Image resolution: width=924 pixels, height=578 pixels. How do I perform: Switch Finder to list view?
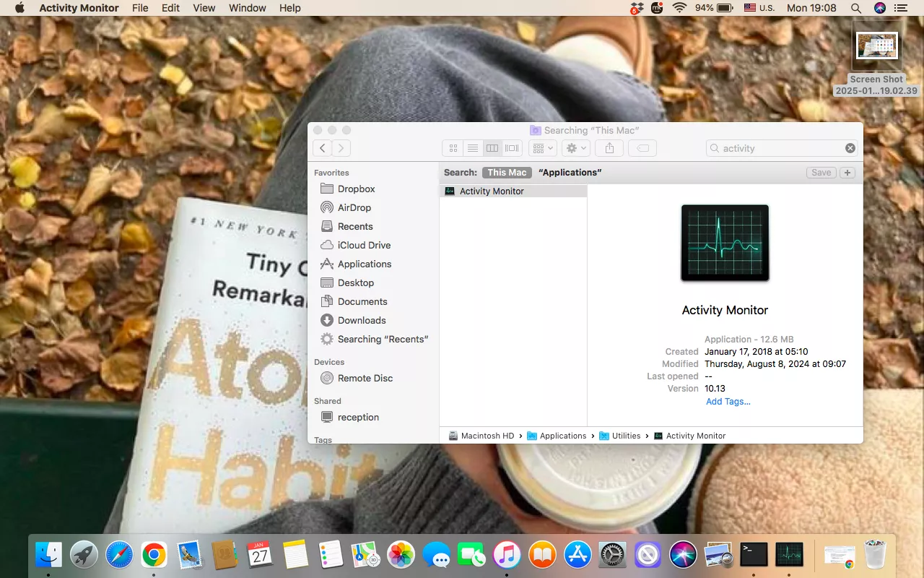(473, 148)
